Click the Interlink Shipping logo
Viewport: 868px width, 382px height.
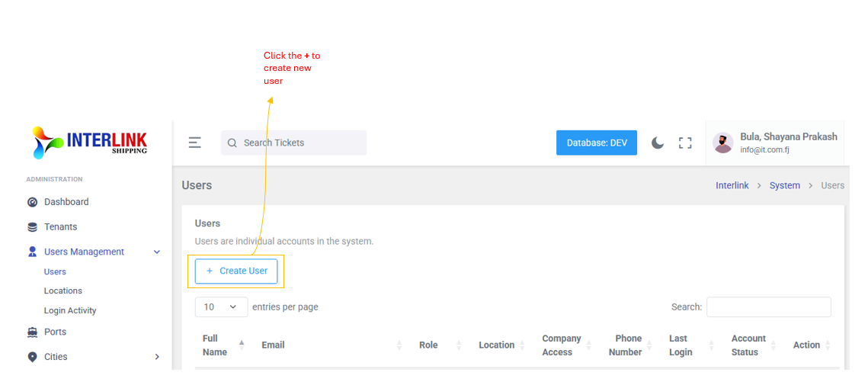[90, 143]
